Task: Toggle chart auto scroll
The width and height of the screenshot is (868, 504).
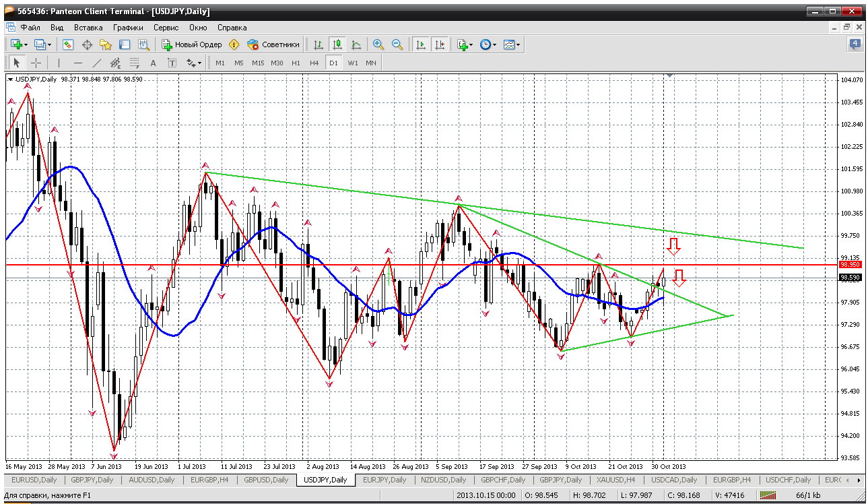Action: click(421, 44)
